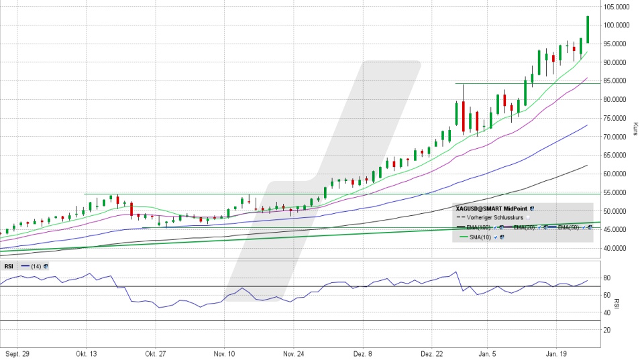644x362 pixels.
Task: Select the tall green candle at far right
Action: coord(588,29)
